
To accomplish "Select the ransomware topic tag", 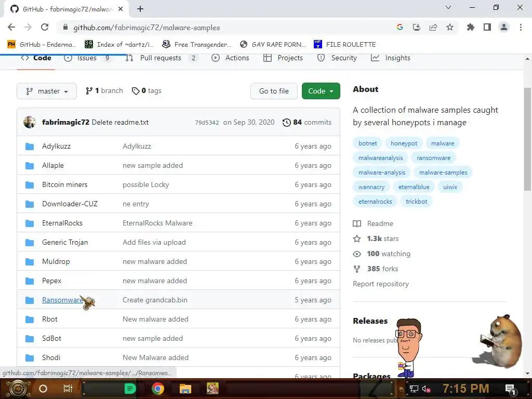I will (x=434, y=158).
